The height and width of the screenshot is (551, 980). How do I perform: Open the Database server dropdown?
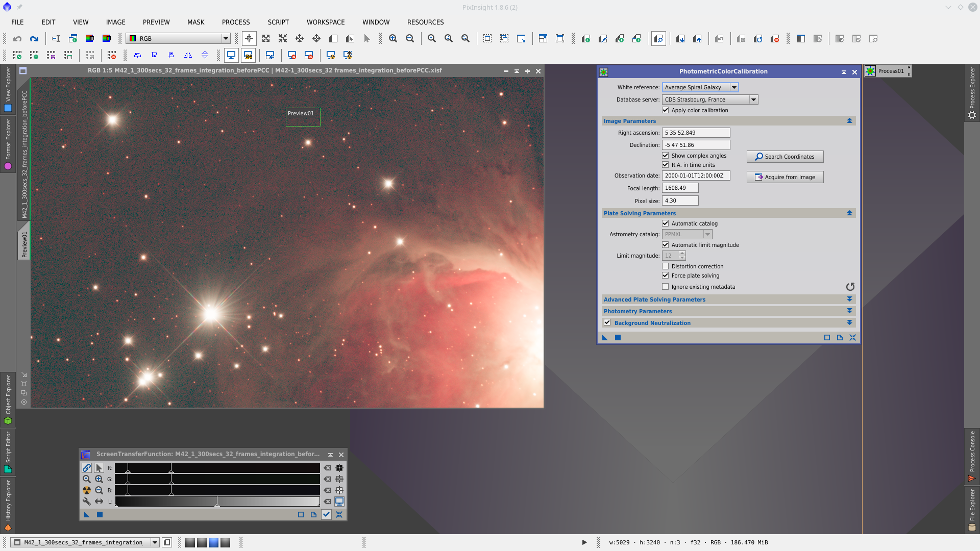pyautogui.click(x=753, y=99)
